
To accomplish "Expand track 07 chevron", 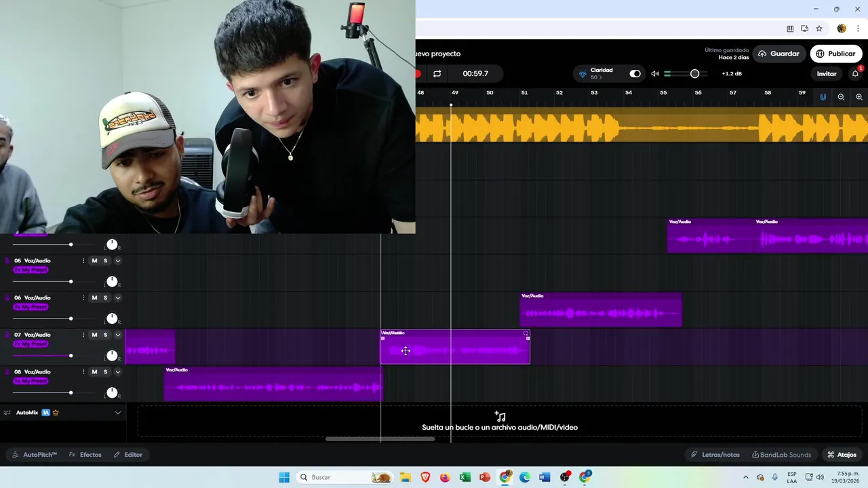I will (x=117, y=335).
